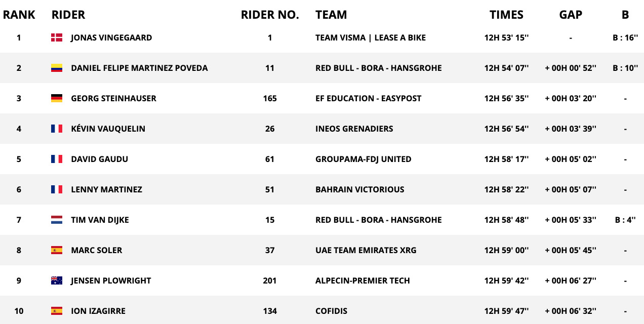This screenshot has height=324, width=644.
Task: Click the Colombian flag beside Daniel Martinez
Action: (x=57, y=68)
